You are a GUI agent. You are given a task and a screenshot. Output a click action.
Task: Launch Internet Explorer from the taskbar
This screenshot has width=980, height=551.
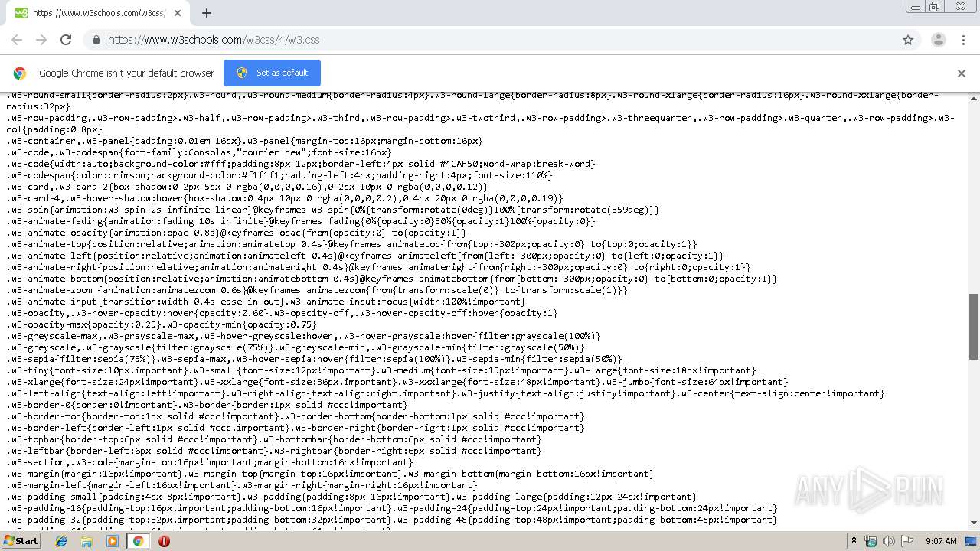(x=61, y=541)
